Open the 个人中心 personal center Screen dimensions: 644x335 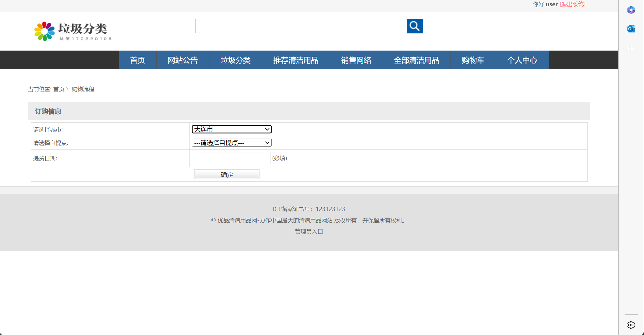click(522, 60)
